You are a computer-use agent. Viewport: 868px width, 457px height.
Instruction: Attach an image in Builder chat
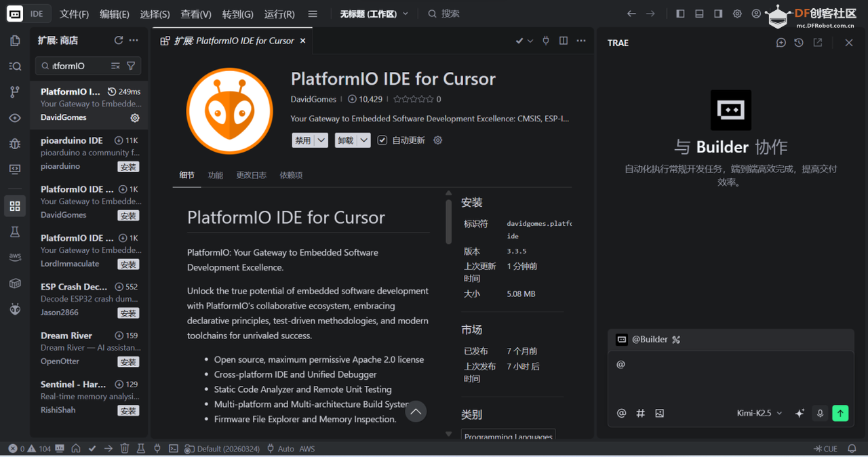(659, 413)
